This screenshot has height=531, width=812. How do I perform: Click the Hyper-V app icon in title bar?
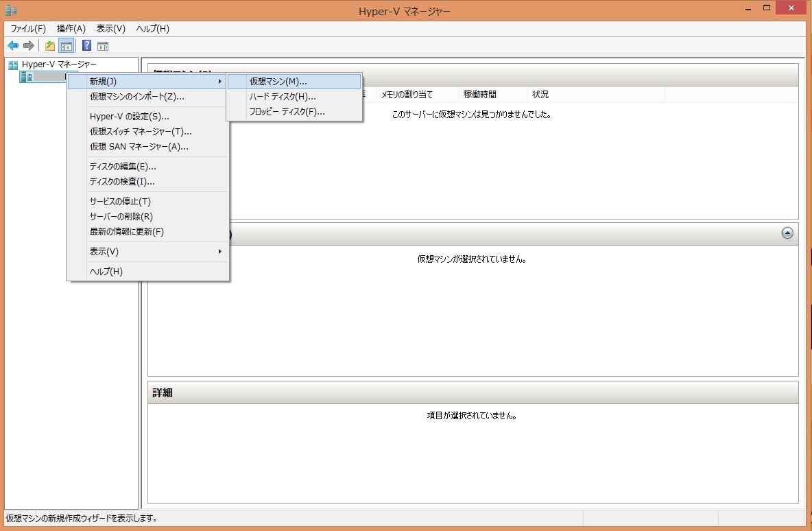point(10,11)
